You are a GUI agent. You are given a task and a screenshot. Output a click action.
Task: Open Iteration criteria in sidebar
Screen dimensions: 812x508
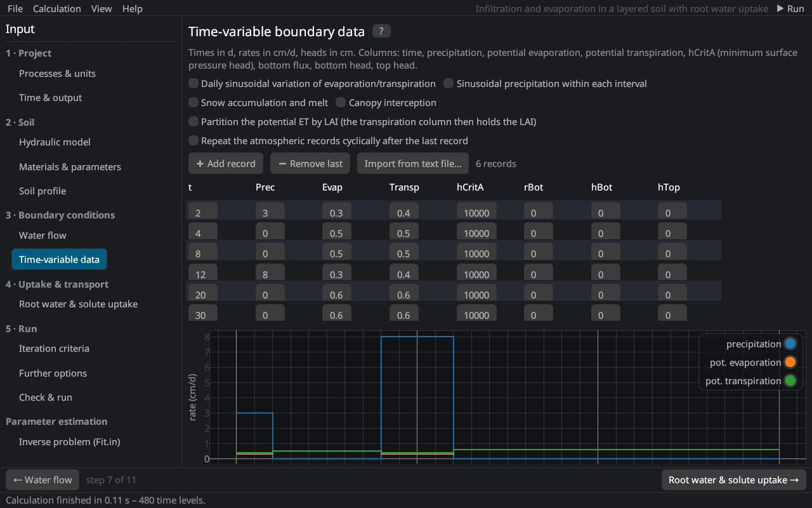[x=54, y=349]
